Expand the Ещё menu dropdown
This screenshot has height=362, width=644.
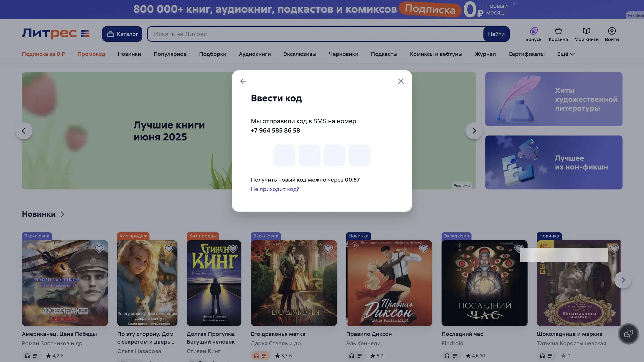pyautogui.click(x=566, y=54)
